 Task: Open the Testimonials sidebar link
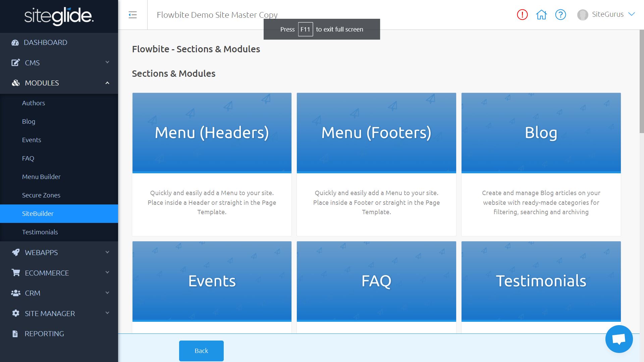(x=40, y=232)
